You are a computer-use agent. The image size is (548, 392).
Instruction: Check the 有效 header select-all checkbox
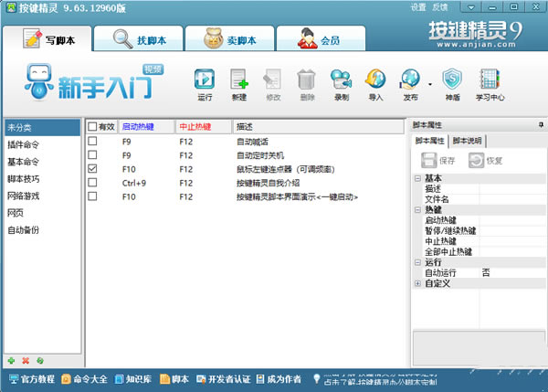[x=91, y=126]
